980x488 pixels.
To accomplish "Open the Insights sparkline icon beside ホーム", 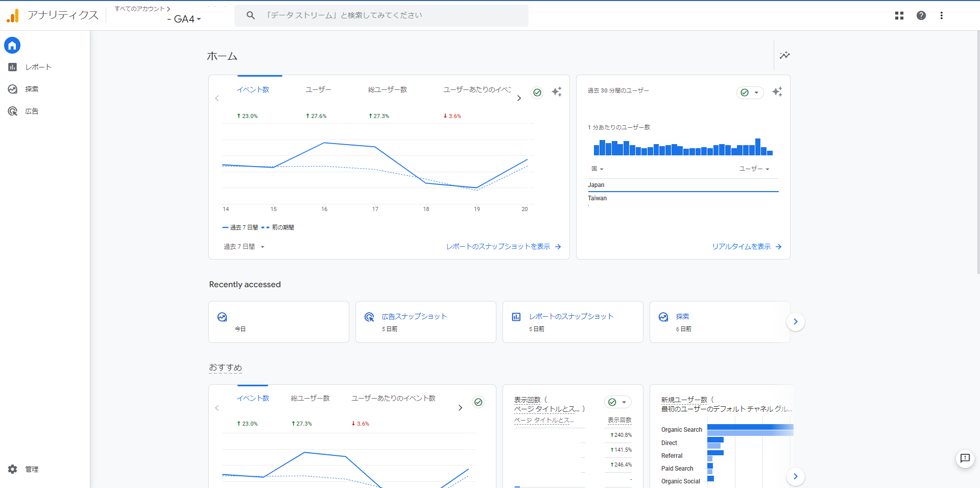I will pos(785,55).
